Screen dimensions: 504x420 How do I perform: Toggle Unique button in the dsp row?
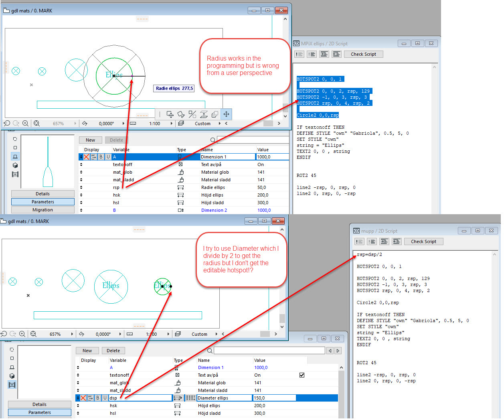tap(105, 398)
